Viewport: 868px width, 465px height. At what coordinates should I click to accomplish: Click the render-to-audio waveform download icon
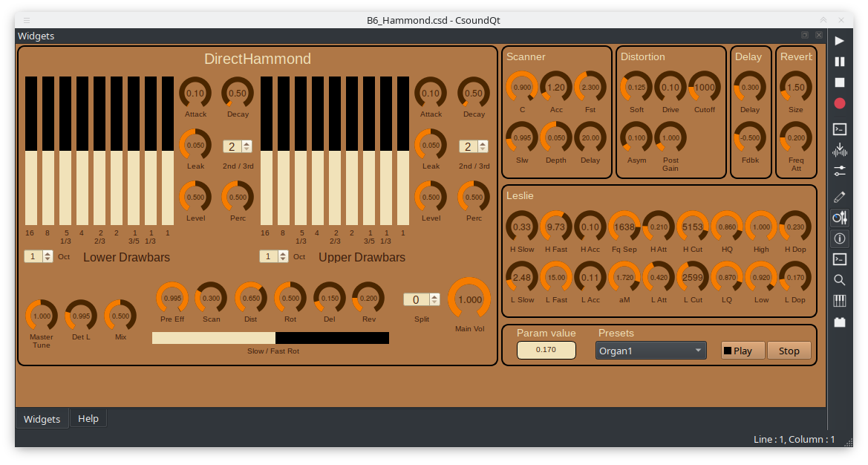[839, 150]
